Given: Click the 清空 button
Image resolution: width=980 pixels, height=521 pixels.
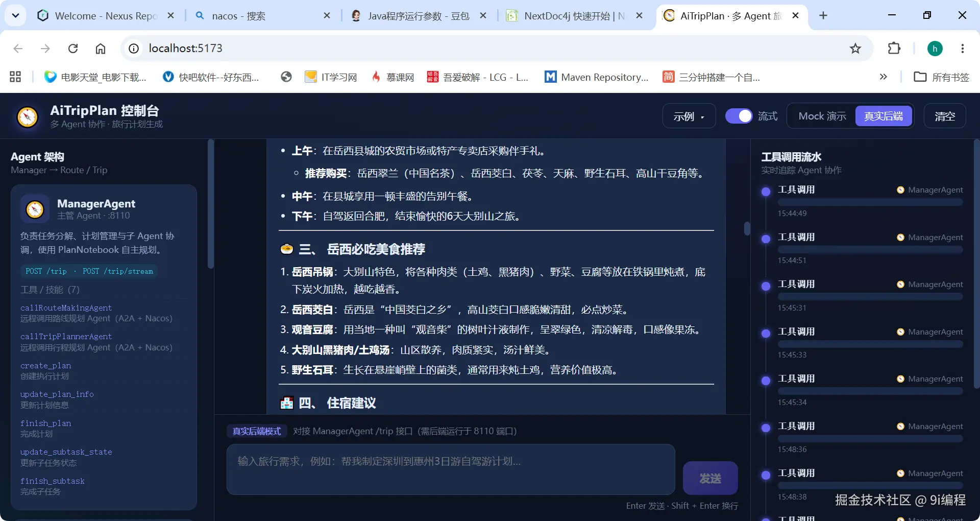Looking at the screenshot, I should click(945, 116).
